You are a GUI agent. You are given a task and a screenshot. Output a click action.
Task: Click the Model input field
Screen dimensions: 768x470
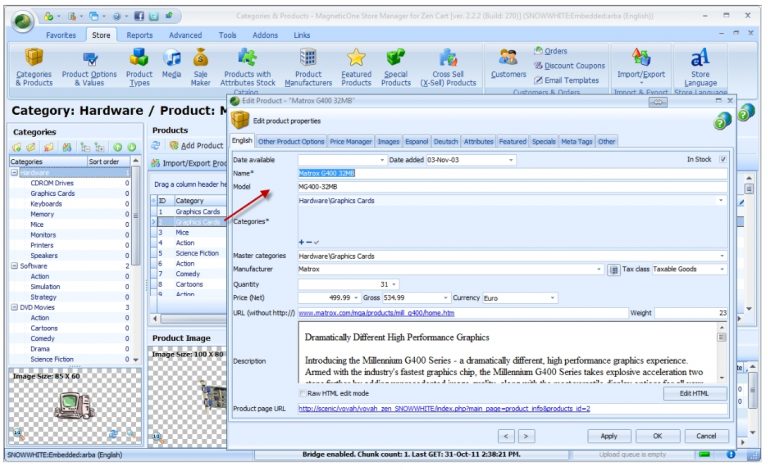510,186
